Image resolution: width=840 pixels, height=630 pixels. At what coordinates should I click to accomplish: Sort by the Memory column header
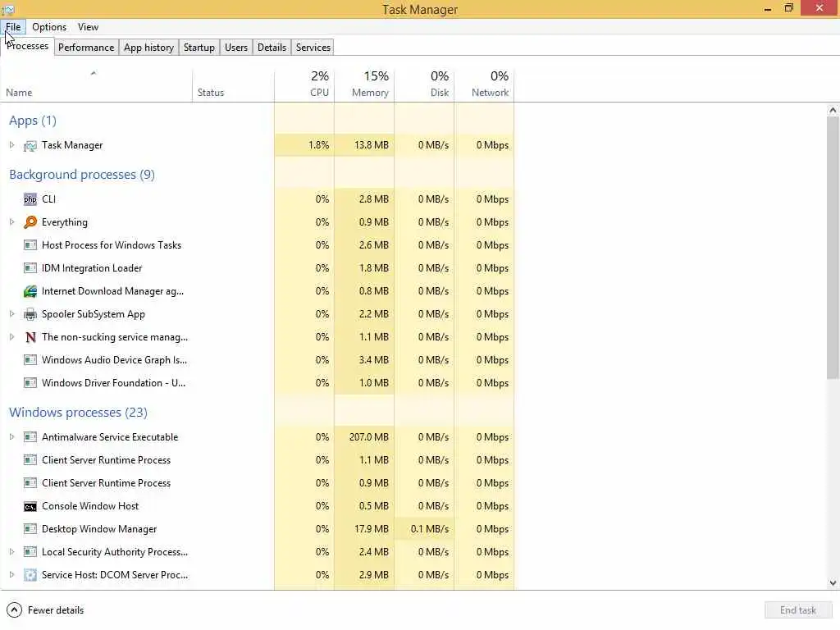click(364, 84)
